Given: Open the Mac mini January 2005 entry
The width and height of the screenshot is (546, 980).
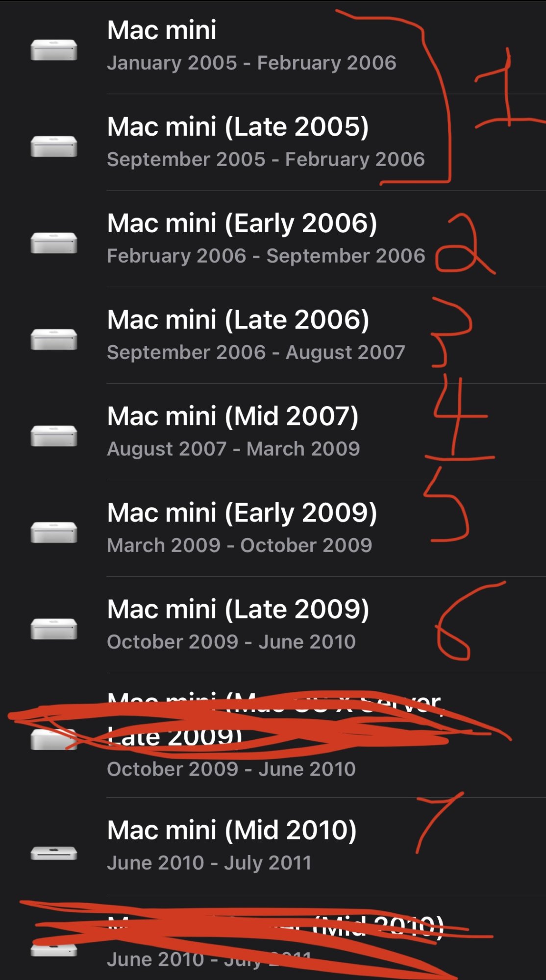Looking at the screenshot, I should tap(273, 47).
